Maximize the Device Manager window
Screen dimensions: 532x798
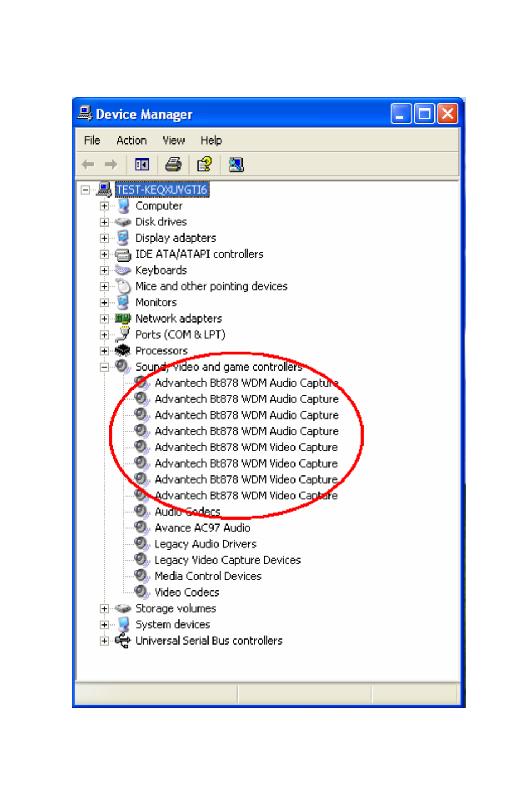tap(424, 114)
